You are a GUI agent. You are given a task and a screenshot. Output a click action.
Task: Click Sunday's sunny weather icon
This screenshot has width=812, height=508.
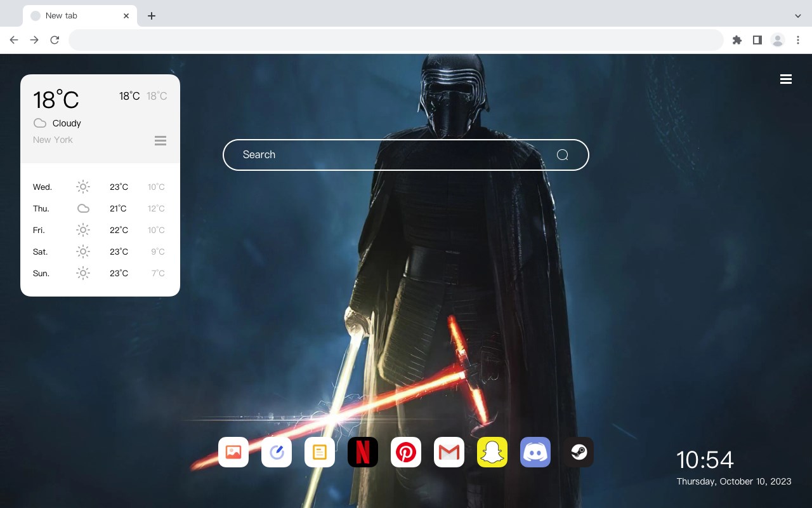pyautogui.click(x=83, y=273)
